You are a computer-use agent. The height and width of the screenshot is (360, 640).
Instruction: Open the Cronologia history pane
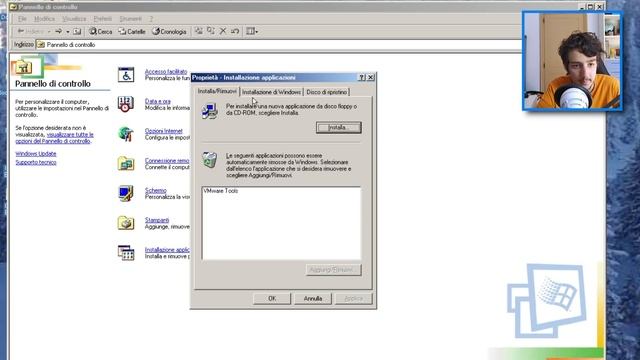(x=169, y=31)
